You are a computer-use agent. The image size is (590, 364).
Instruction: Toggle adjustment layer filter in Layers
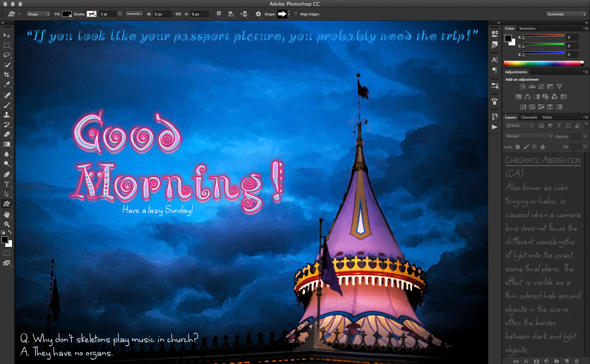click(x=550, y=126)
